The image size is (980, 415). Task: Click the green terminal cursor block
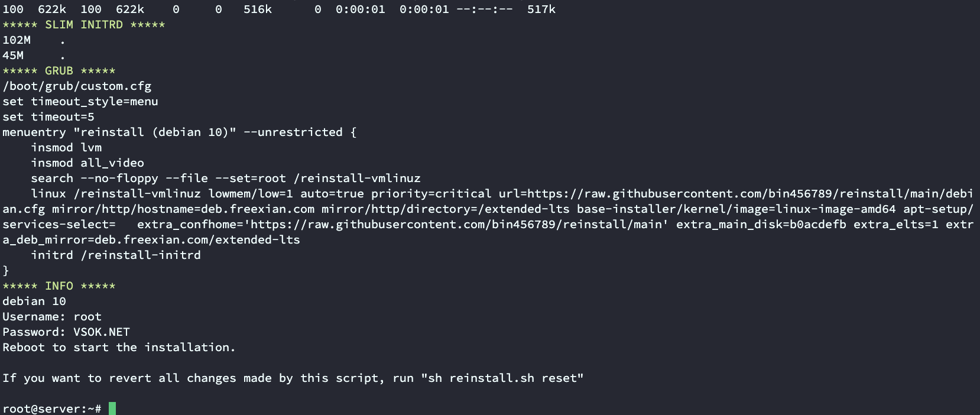point(112,408)
